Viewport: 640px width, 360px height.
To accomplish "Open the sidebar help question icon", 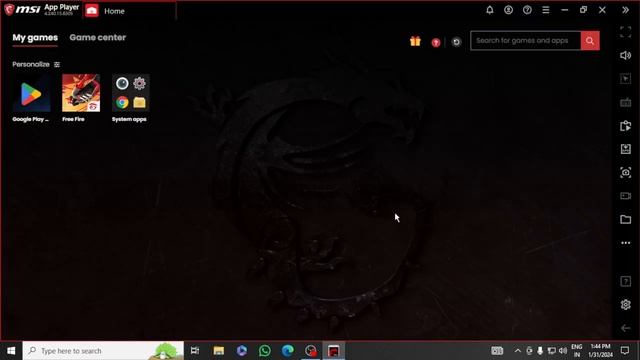I will point(625,281).
